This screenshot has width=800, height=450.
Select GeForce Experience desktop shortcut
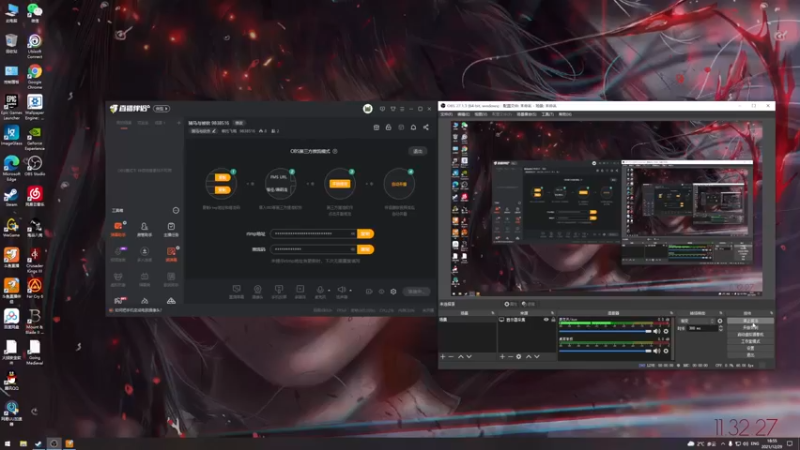click(x=35, y=138)
